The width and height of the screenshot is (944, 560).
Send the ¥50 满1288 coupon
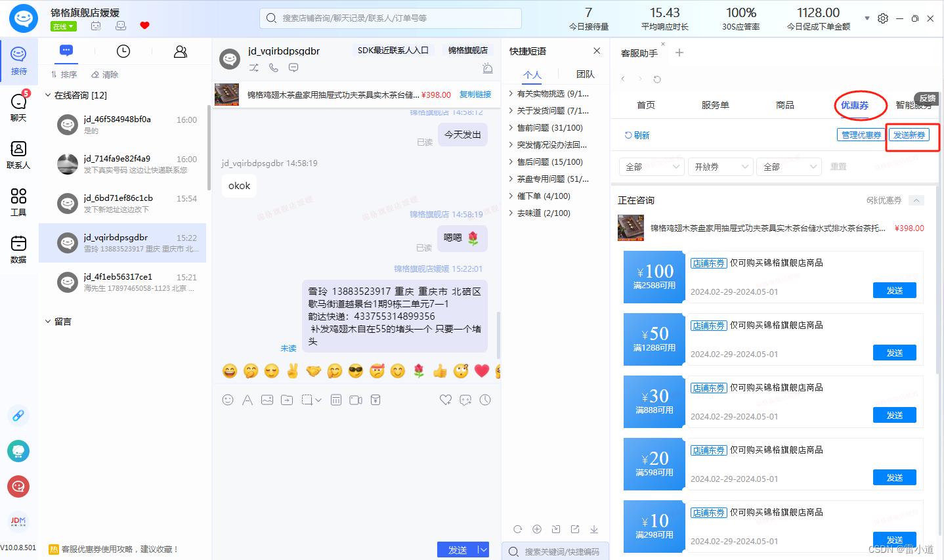pos(894,353)
